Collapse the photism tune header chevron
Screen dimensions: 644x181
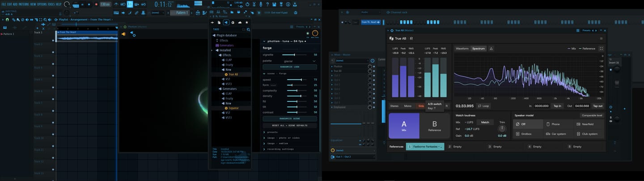tap(264, 41)
